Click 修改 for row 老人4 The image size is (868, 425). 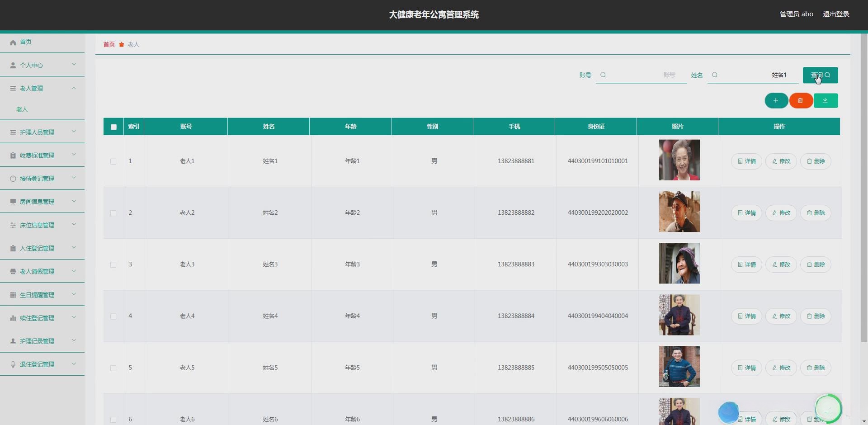coord(781,316)
